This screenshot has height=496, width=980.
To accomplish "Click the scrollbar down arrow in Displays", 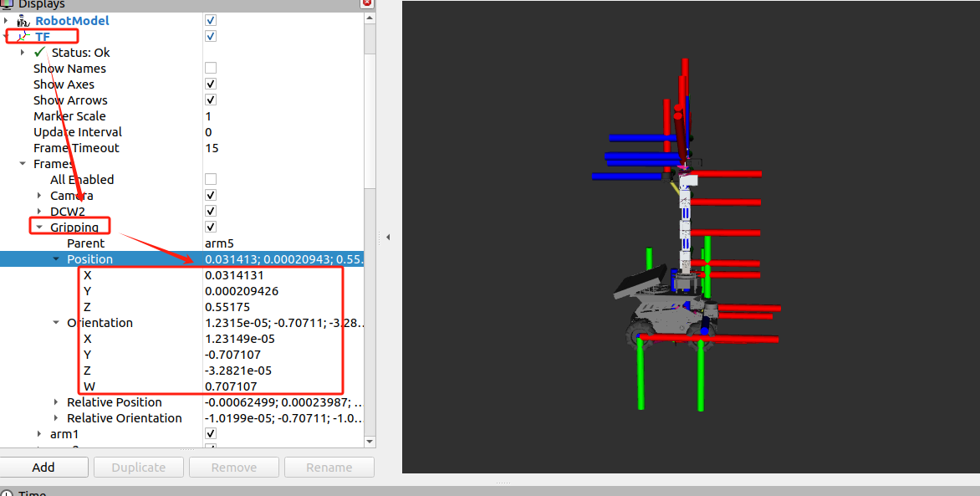I will tap(370, 442).
